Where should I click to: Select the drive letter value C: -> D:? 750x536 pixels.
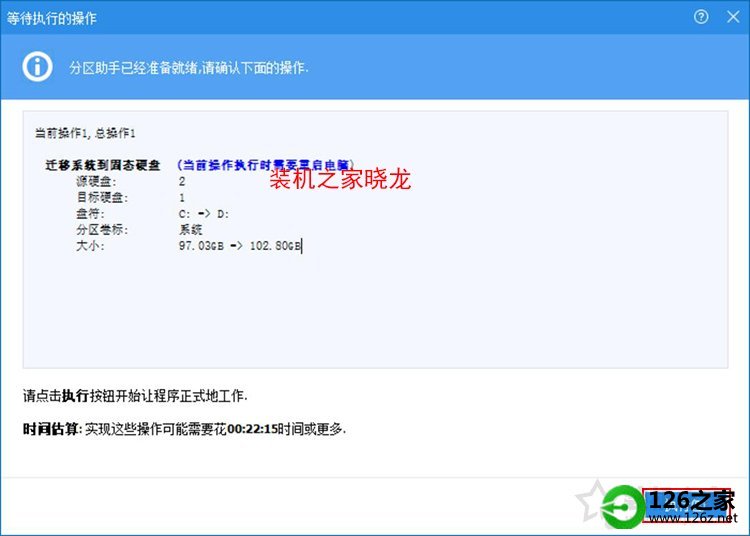(x=204, y=214)
